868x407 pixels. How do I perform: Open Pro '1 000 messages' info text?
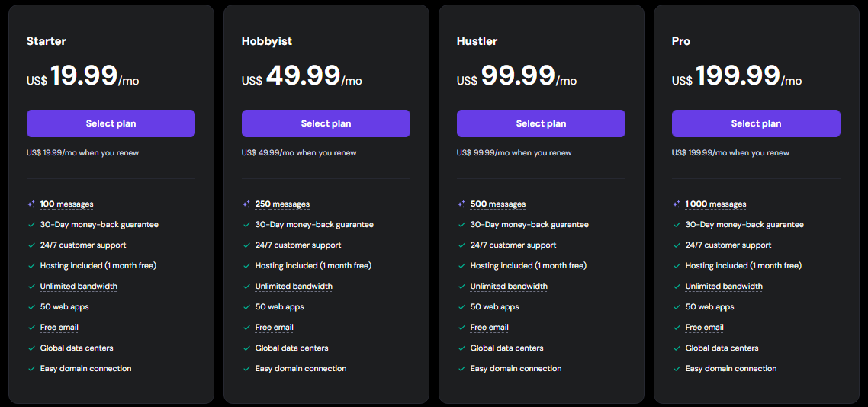715,204
